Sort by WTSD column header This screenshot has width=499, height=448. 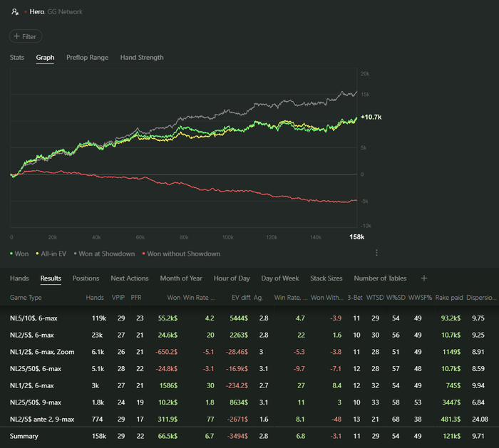375,298
